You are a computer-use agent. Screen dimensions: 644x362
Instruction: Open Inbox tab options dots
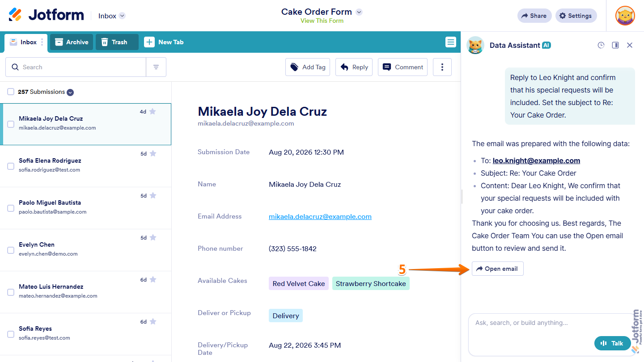point(42,42)
